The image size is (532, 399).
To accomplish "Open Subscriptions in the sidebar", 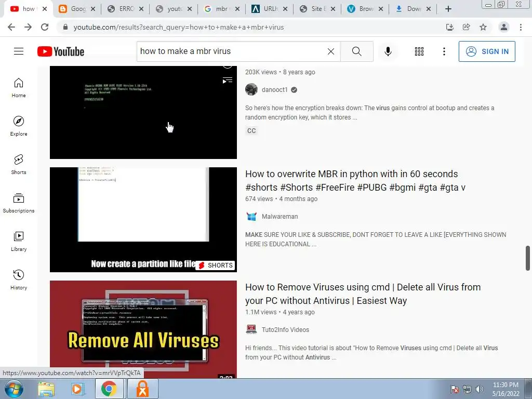I will pos(19,203).
